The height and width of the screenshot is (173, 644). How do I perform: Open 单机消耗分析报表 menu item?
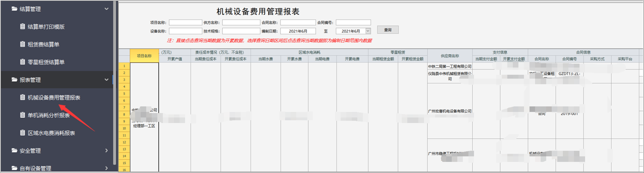click(49, 115)
